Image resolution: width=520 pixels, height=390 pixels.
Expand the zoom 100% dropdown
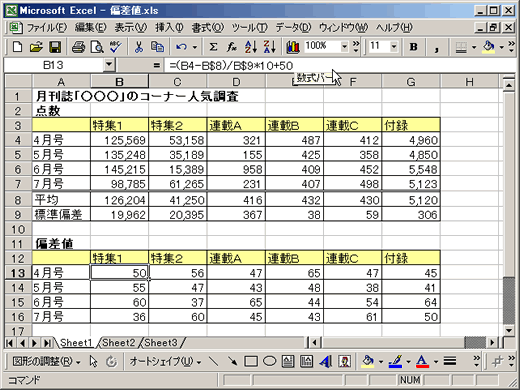point(344,46)
